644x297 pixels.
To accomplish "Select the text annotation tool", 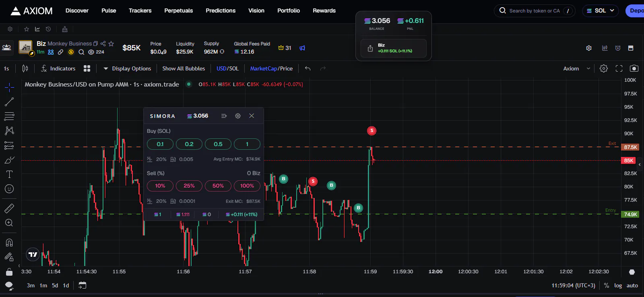I will [9, 174].
